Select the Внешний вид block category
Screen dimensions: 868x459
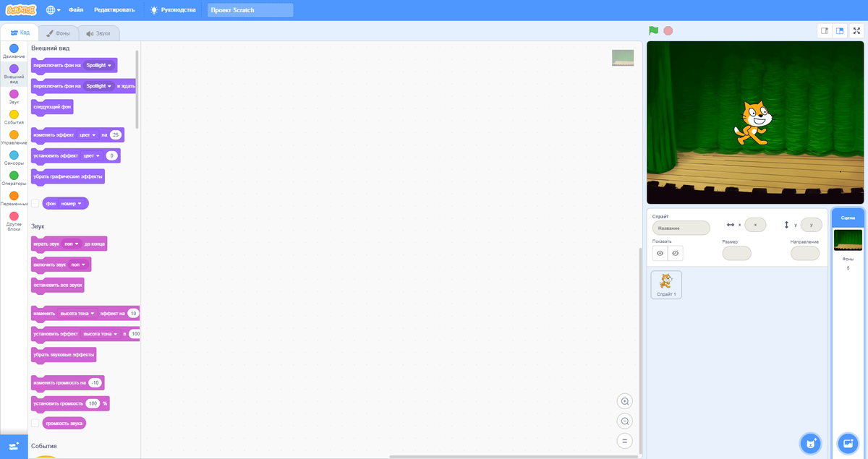pyautogui.click(x=14, y=74)
